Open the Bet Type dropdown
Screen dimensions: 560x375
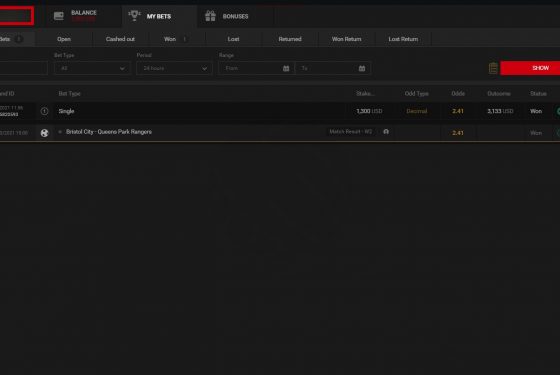click(92, 68)
